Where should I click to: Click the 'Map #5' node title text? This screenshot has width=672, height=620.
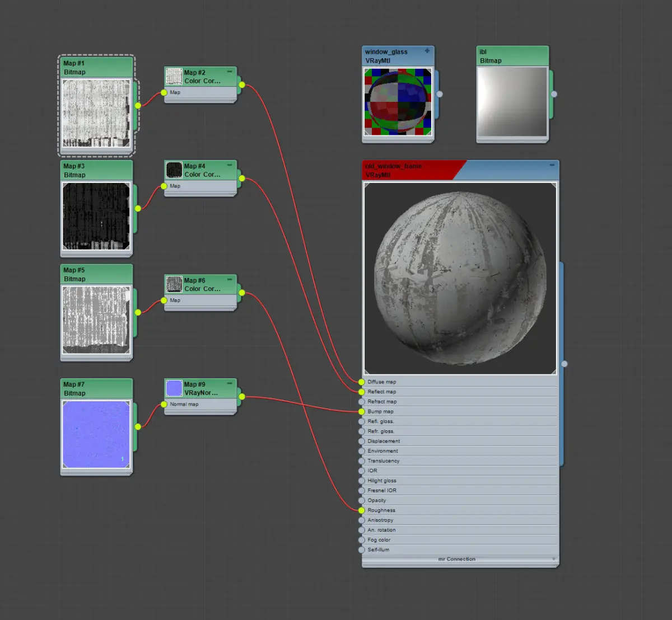click(x=74, y=270)
